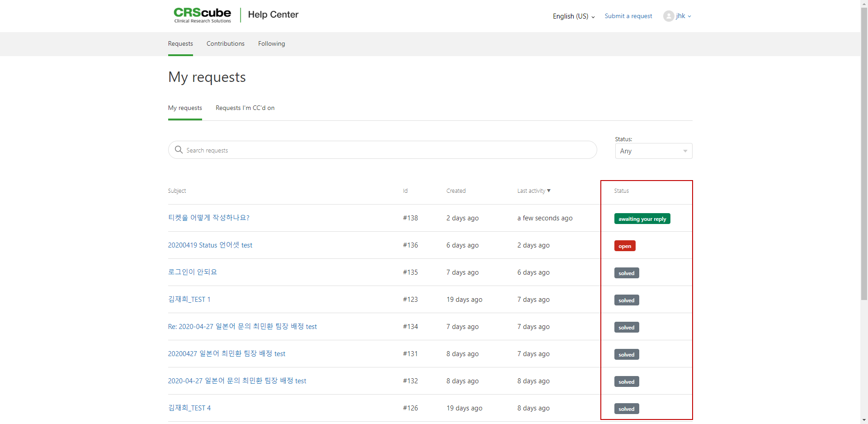868x424 pixels.
Task: Select the Requests I'm CC'd on tab
Action: point(245,108)
